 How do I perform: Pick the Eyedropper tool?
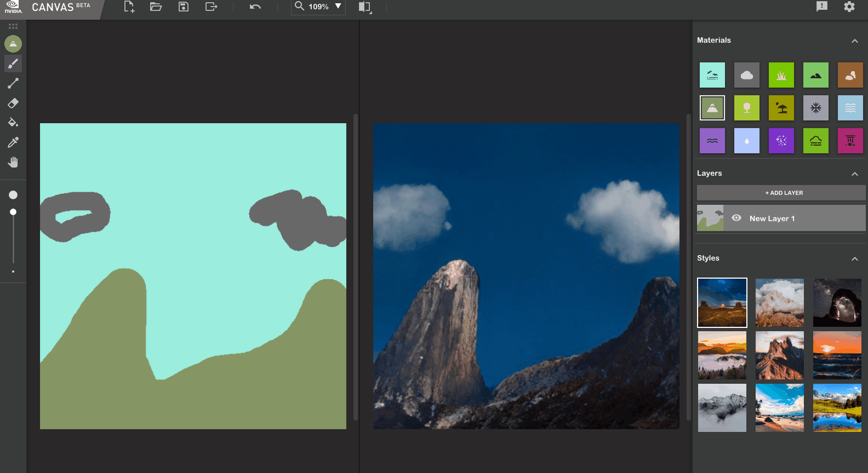click(x=13, y=142)
